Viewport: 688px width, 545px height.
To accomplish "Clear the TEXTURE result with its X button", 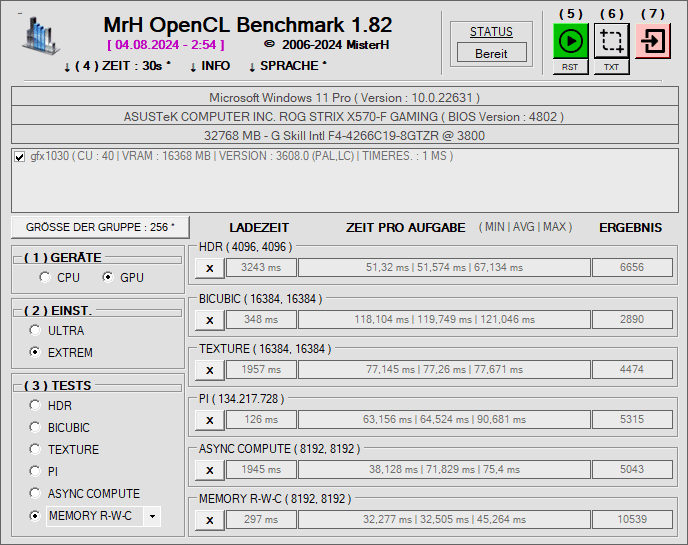I will click(210, 370).
